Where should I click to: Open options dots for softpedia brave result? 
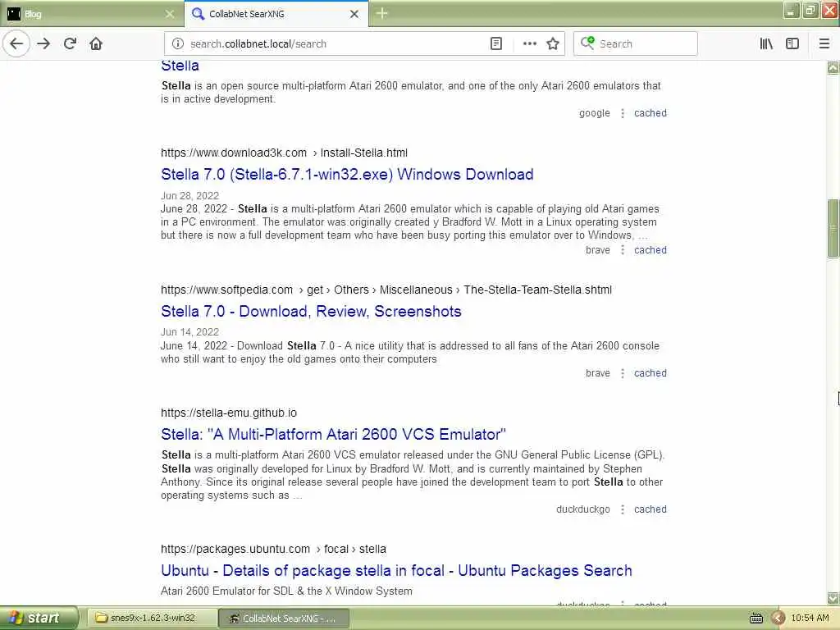pos(623,373)
